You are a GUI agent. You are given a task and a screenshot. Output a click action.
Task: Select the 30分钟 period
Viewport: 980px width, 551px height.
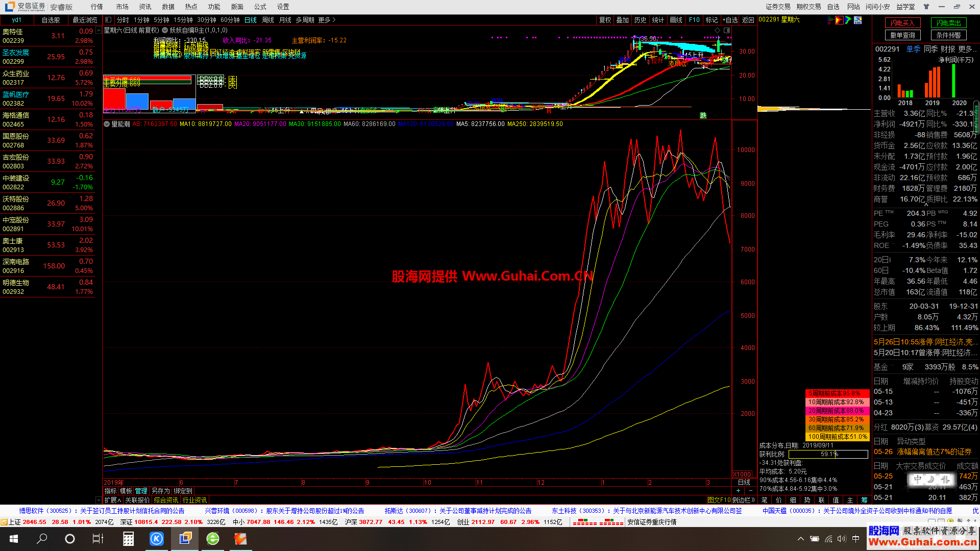point(207,20)
